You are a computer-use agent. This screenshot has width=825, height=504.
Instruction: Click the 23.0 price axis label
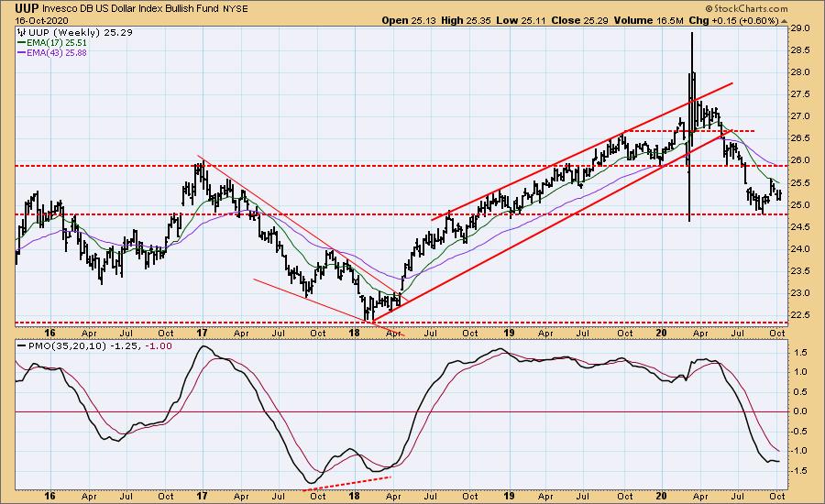[799, 293]
